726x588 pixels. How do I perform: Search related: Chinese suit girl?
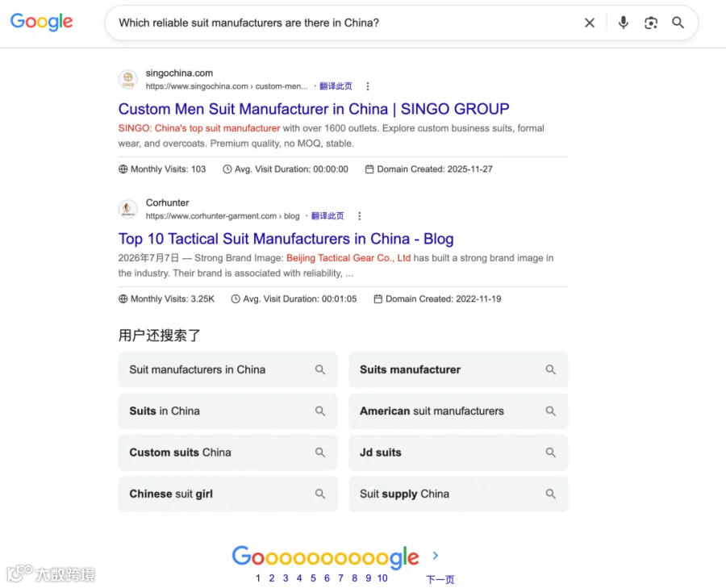pyautogui.click(x=227, y=494)
